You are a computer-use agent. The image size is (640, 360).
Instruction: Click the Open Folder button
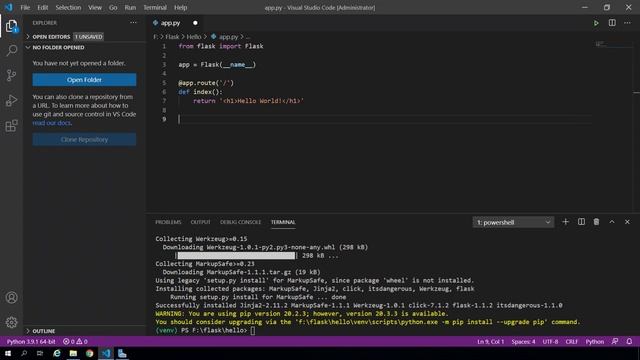pos(84,80)
